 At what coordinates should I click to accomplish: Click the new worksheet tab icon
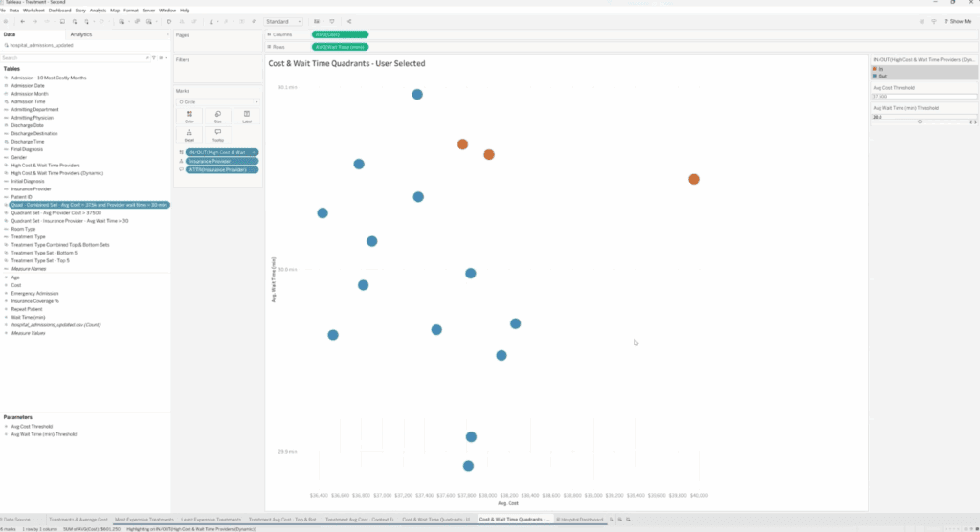coord(612,519)
